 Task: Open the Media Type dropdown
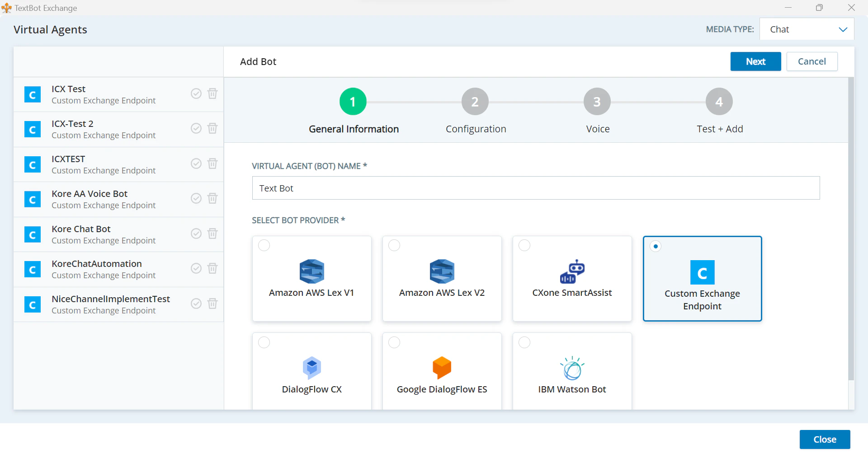coord(807,29)
